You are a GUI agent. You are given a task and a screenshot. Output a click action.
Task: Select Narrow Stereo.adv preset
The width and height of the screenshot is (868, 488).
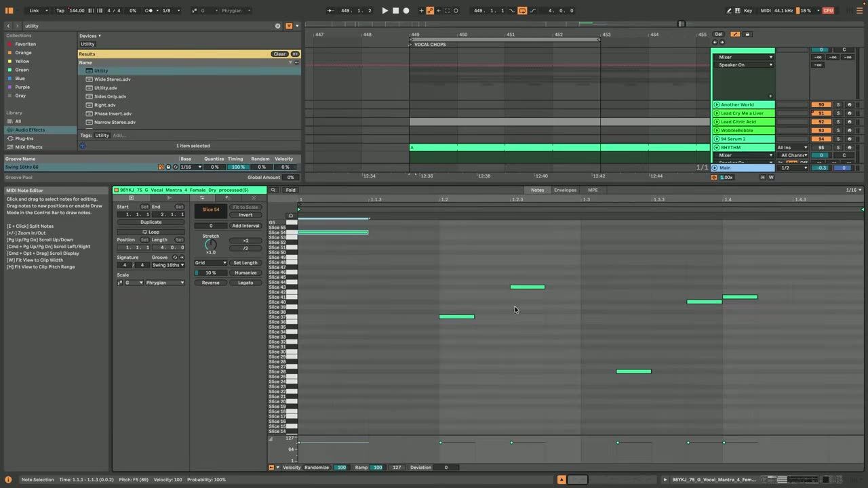[115, 122]
